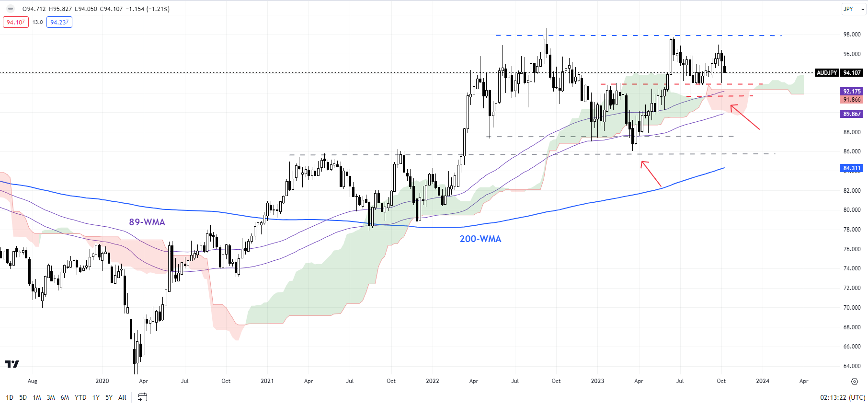Set chart range to 3M
This screenshot has height=406, width=868.
coord(51,397)
